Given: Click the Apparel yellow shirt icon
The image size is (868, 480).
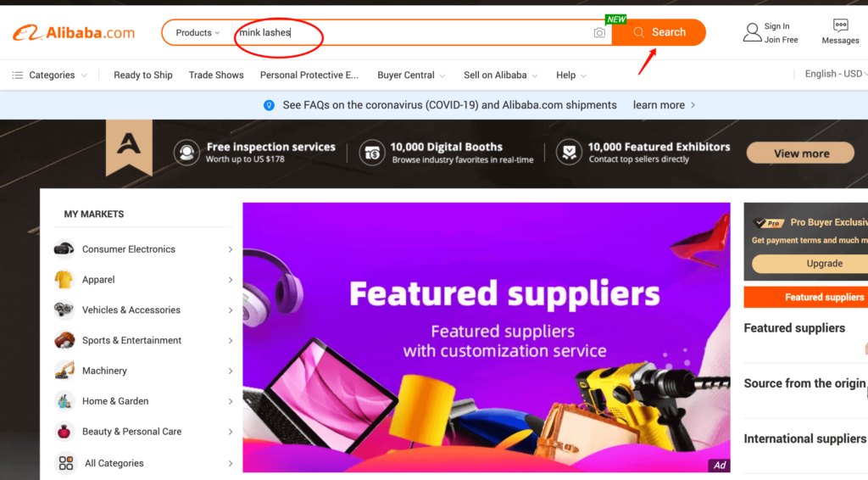Looking at the screenshot, I should pyautogui.click(x=64, y=280).
